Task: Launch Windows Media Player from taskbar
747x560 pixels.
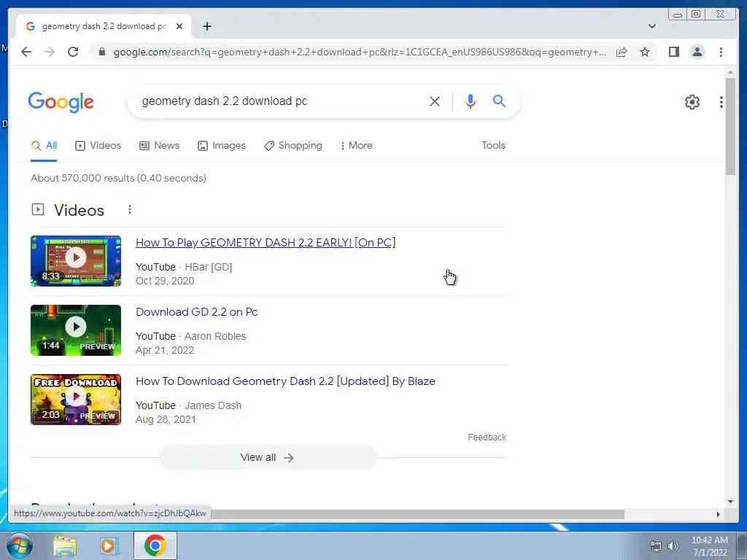Action: point(109,546)
